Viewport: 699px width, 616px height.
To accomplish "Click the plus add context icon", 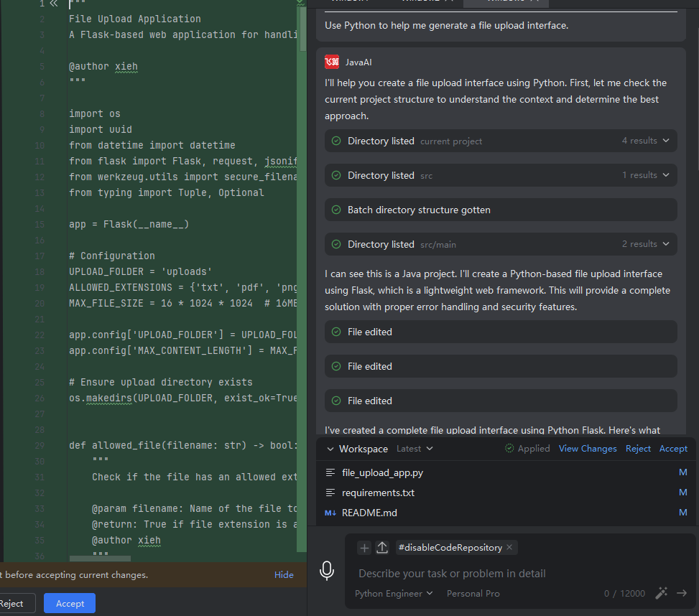I will [364, 548].
